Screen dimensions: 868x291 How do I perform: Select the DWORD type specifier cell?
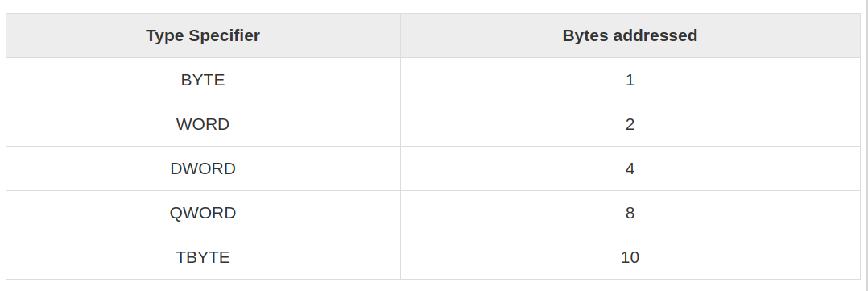pyautogui.click(x=203, y=168)
